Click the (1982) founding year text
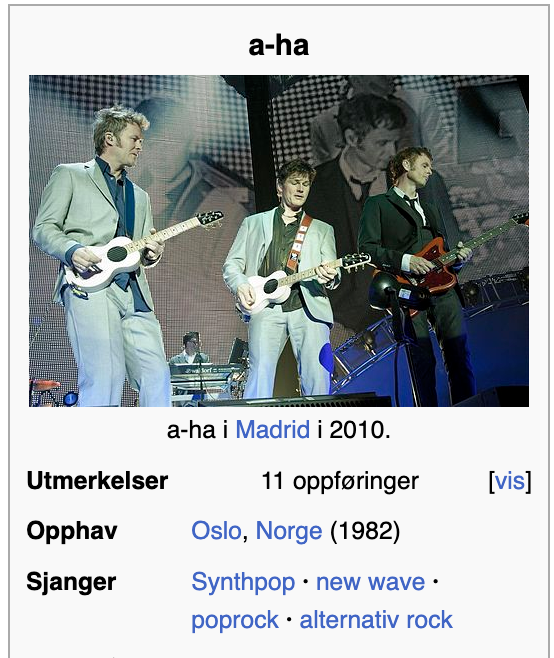Viewport: 554px width, 658px height. click(365, 531)
